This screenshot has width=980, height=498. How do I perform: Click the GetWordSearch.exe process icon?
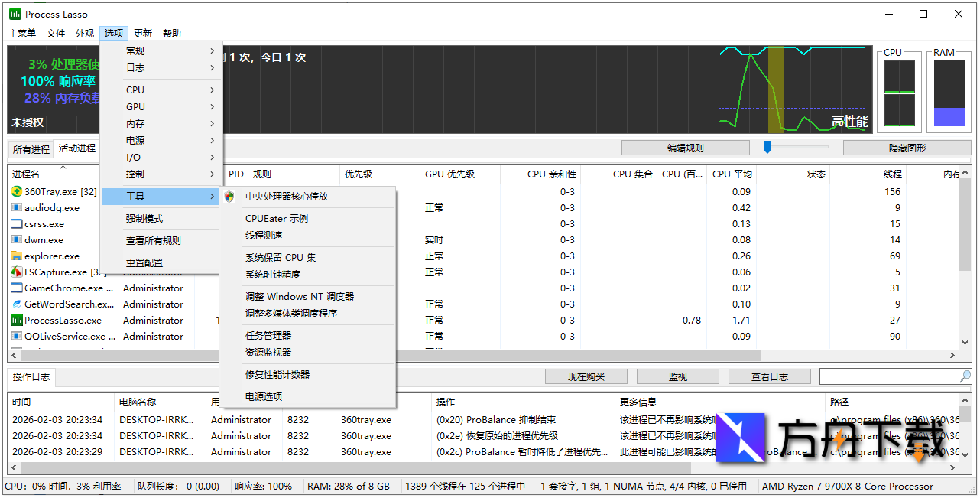click(x=17, y=304)
